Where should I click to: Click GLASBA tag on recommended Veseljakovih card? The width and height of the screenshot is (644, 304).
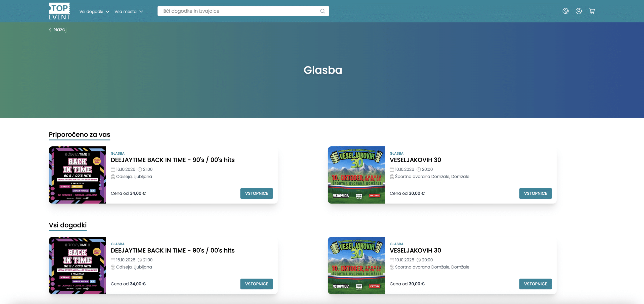point(396,153)
